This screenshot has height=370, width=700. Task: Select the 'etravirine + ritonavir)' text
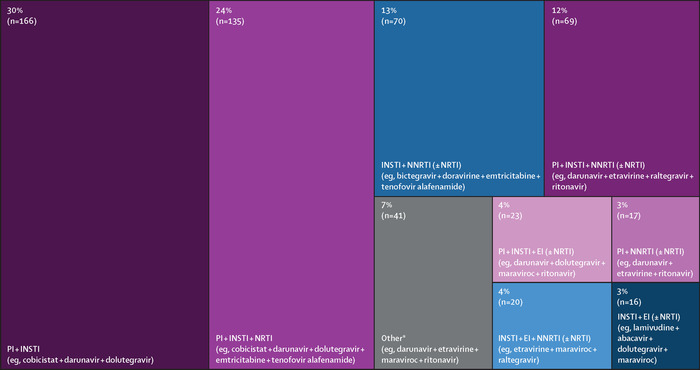(x=655, y=273)
